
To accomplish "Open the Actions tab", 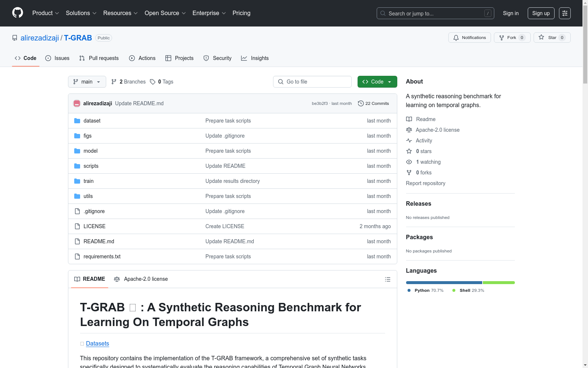I will pos(142,58).
